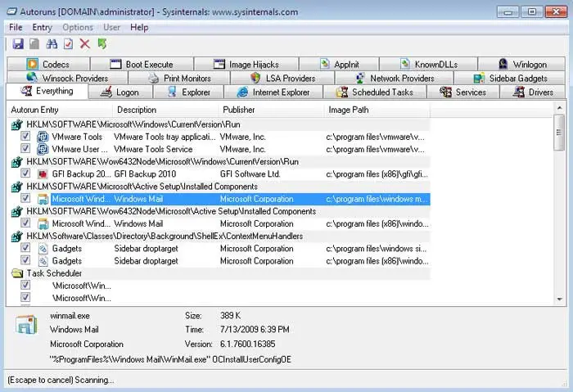Click the Find binoculars toolbar icon
This screenshot has height=392, width=573.
[52, 44]
